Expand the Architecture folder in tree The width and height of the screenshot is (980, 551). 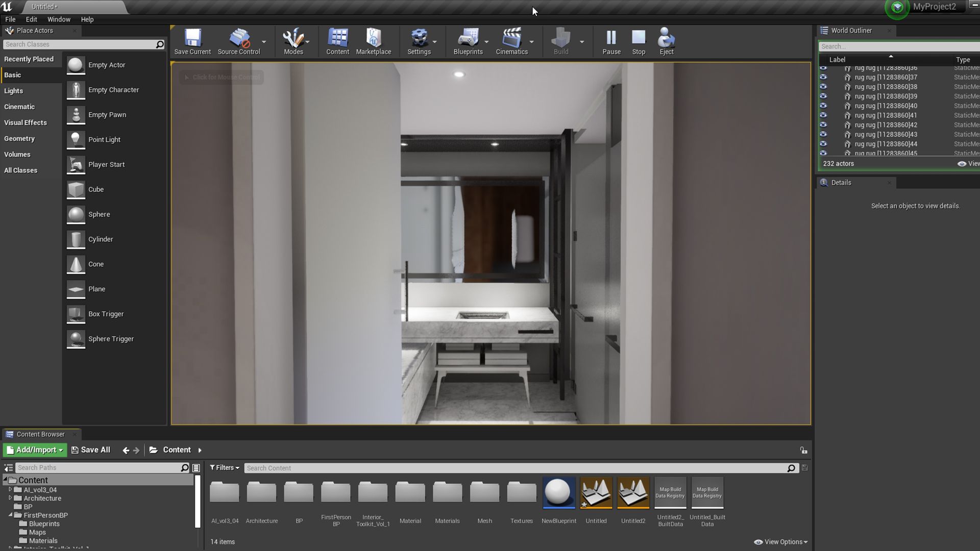tap(10, 498)
